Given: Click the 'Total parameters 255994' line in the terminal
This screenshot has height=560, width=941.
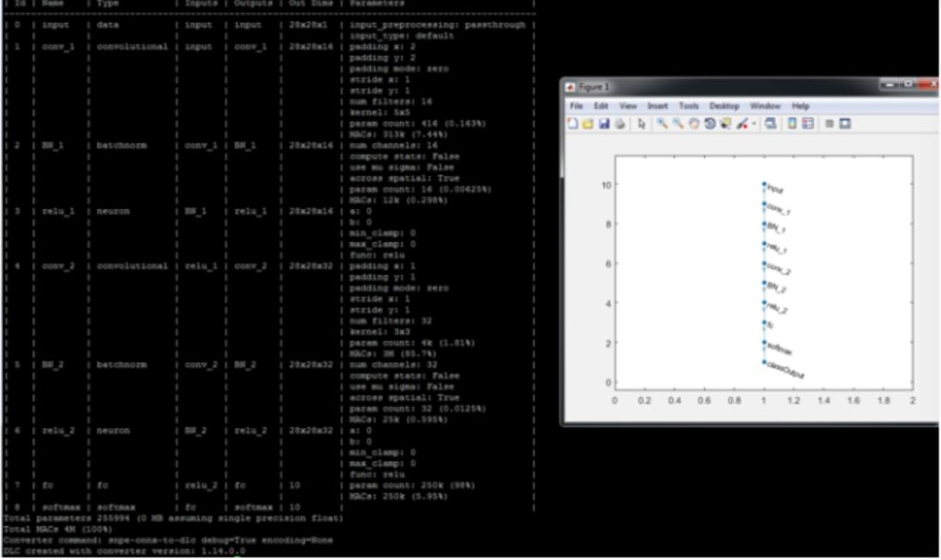Looking at the screenshot, I should [173, 518].
